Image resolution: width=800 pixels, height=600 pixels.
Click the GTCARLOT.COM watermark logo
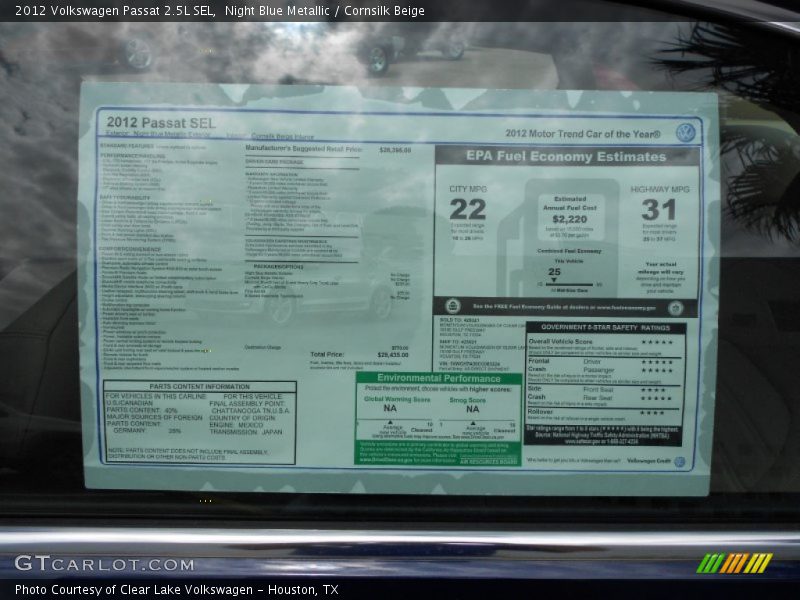104,564
